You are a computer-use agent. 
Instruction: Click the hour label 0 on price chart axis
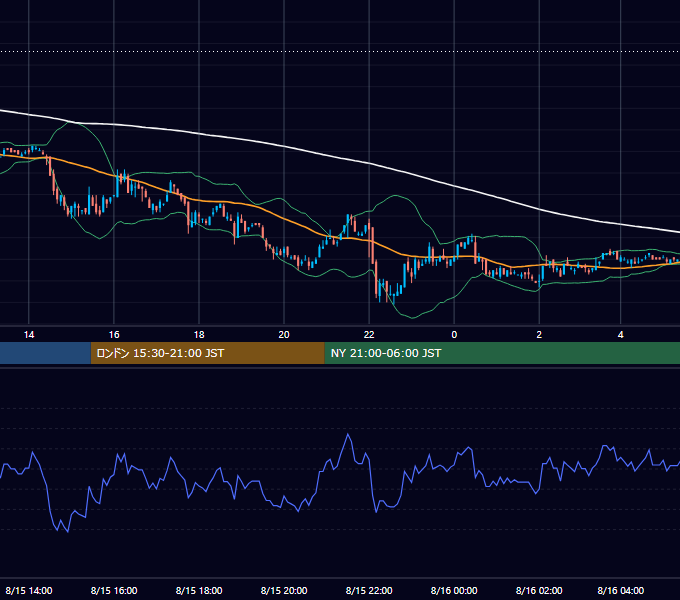454,335
